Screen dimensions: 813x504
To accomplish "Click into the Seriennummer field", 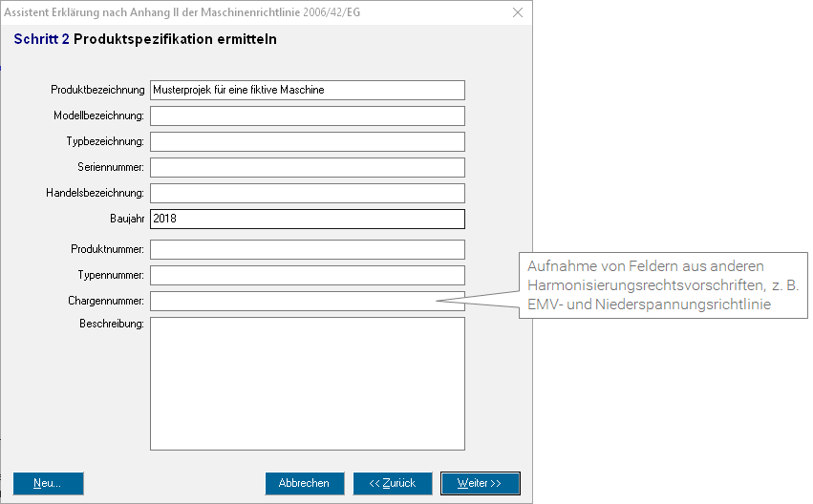I will click(x=307, y=167).
